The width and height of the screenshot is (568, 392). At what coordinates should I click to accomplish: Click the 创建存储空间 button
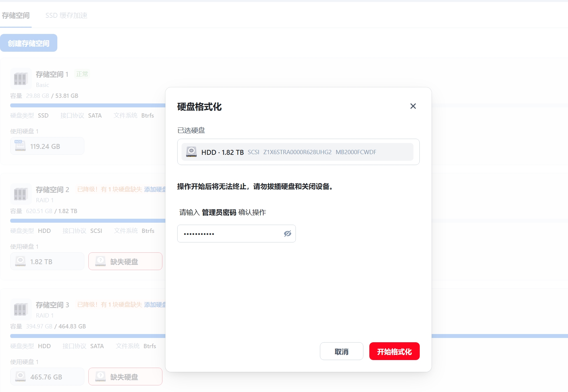29,43
